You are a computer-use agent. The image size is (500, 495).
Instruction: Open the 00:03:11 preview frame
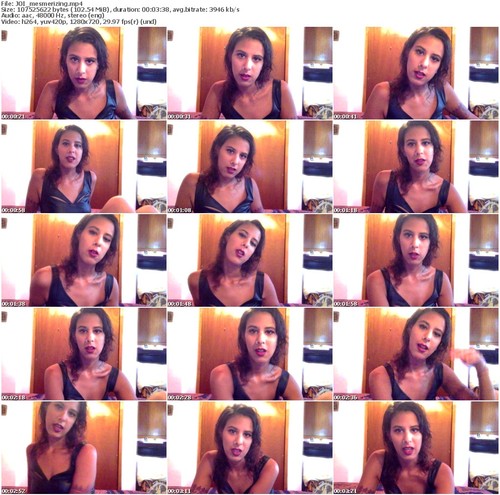pyautogui.click(x=250, y=448)
